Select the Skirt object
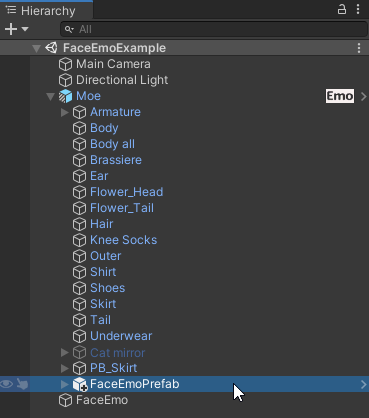 [x=103, y=304]
